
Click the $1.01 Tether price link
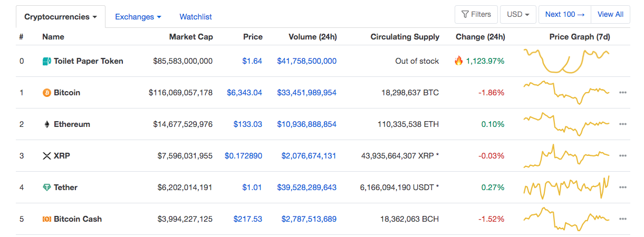pos(252,187)
